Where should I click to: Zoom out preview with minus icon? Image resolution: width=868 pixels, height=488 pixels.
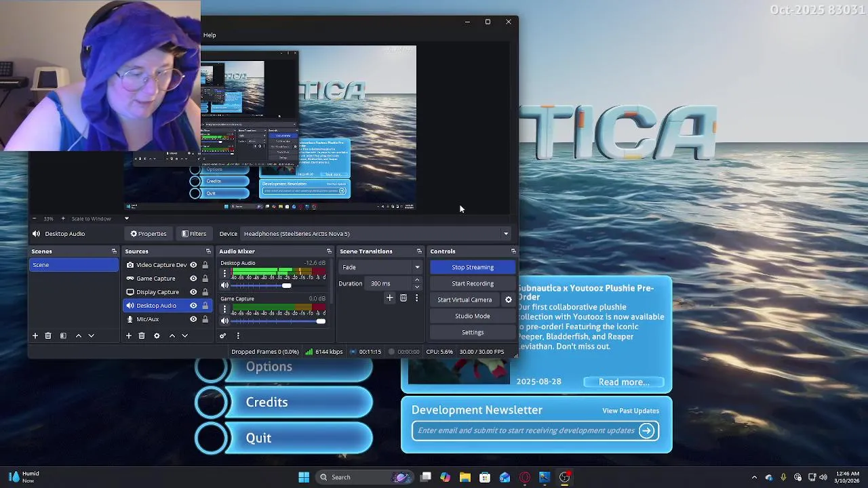(34, 218)
